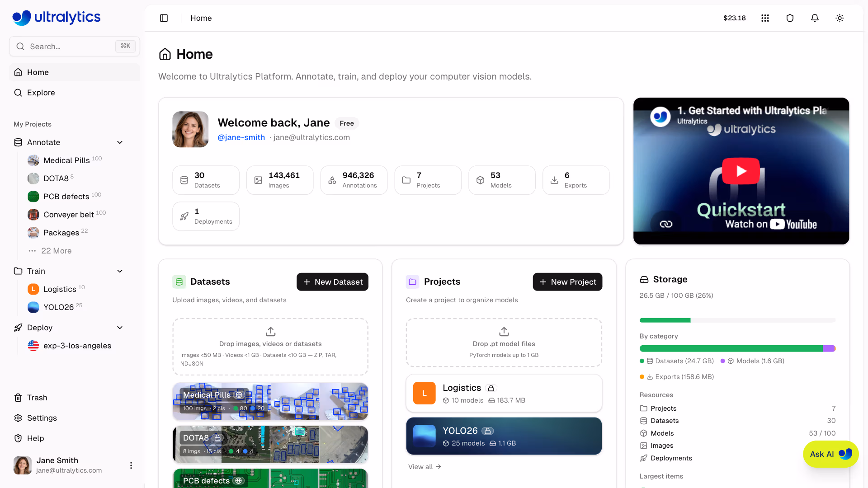Click the Search field
Image resolution: width=868 pixels, height=488 pixels.
pyautogui.click(x=75, y=46)
